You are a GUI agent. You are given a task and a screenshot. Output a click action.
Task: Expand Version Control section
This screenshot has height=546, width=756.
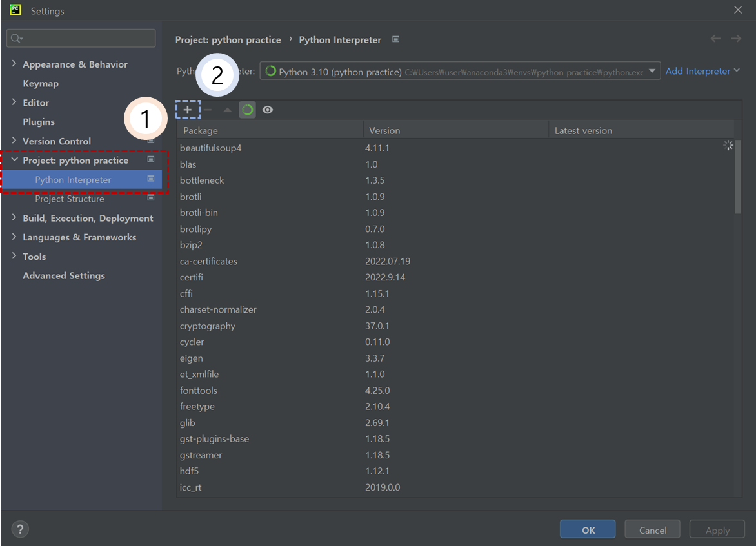14,141
